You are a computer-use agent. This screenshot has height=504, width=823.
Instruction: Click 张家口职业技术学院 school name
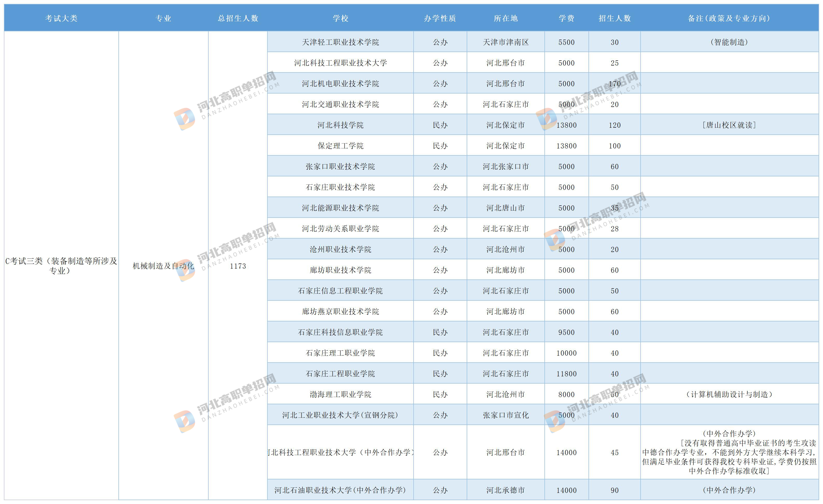340,166
